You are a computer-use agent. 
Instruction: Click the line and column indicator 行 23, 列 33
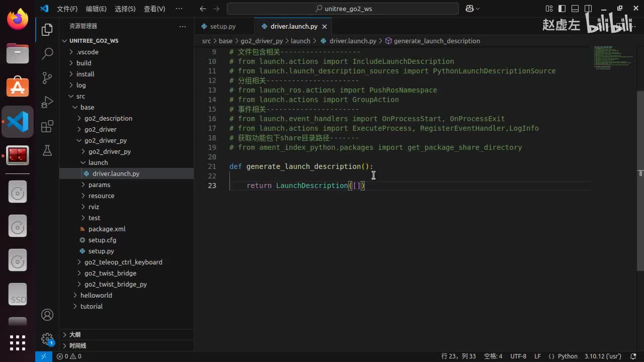(x=458, y=356)
